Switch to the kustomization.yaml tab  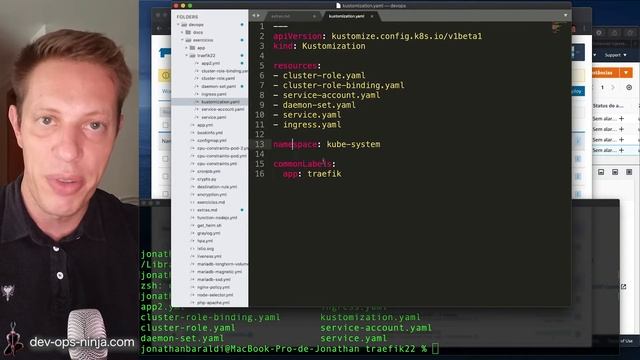[347, 16]
